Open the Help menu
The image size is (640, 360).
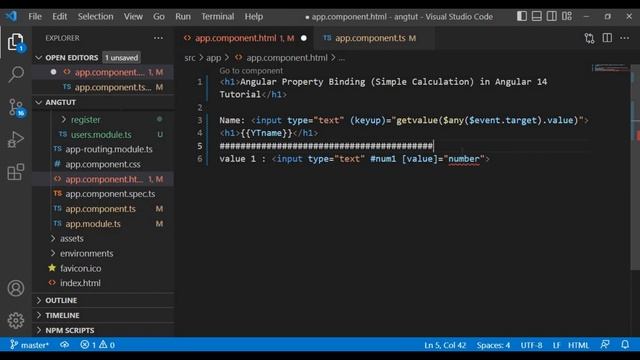tap(253, 16)
